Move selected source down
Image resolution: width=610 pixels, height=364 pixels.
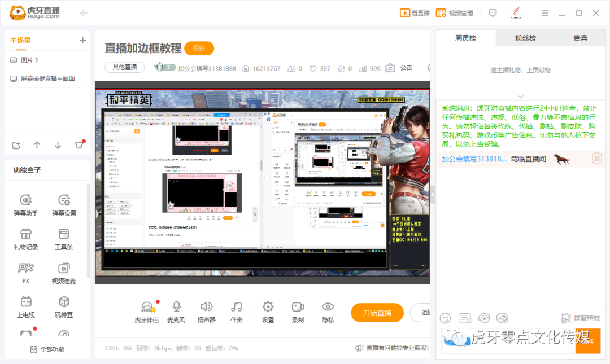(58, 145)
